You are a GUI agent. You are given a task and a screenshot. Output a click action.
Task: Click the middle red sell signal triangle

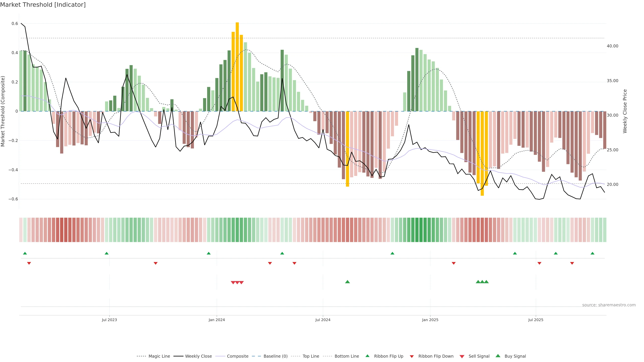point(237,283)
